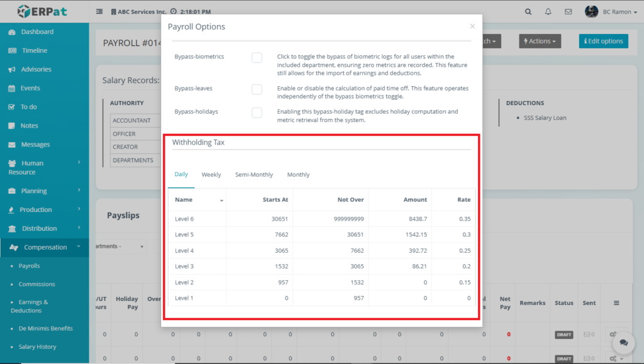644x364 pixels.
Task: Collapse Compensation submenu arrow
Action: point(79,246)
